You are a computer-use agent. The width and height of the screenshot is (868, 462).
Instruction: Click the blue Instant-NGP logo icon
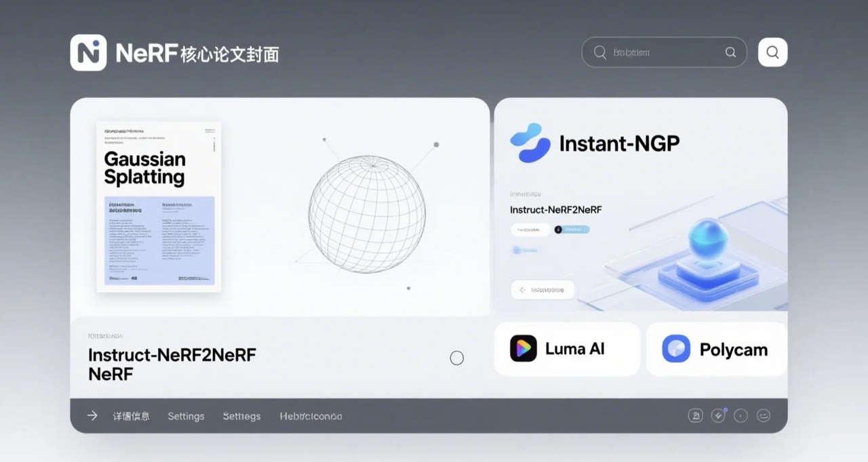tap(530, 143)
